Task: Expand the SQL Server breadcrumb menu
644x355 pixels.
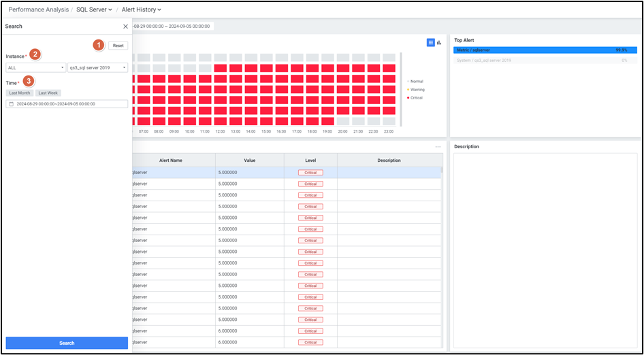Action: (x=94, y=10)
